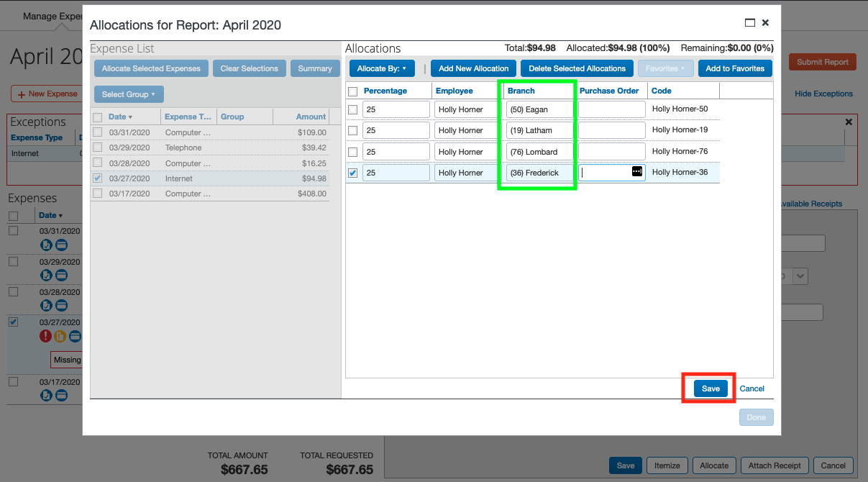Click Hide Exceptions link
Screen dimensions: 868x482
823,94
